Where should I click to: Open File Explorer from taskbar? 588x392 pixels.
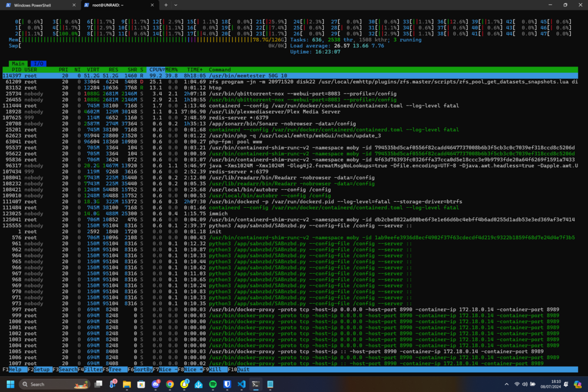[127, 384]
